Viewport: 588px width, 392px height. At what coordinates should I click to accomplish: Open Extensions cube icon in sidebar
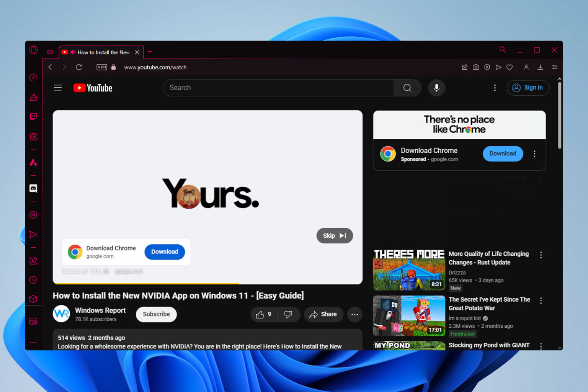tap(33, 299)
